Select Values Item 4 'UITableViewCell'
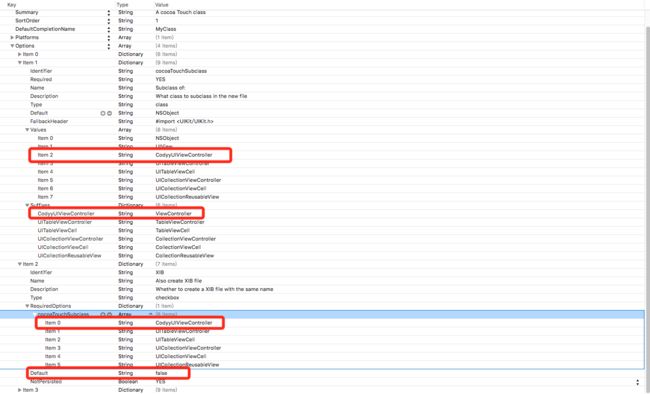Viewport: 650px width, 394px height. click(175, 172)
